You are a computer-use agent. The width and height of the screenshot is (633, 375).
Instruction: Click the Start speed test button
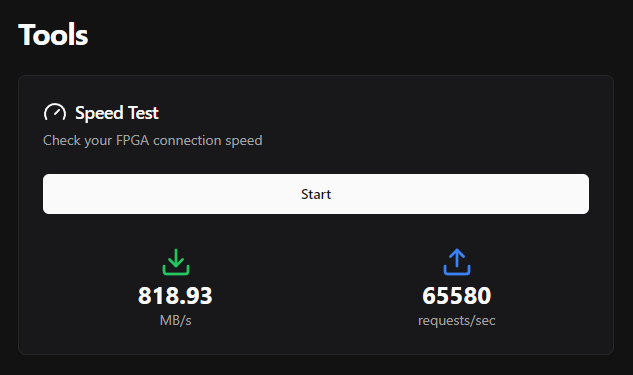pyautogui.click(x=316, y=194)
